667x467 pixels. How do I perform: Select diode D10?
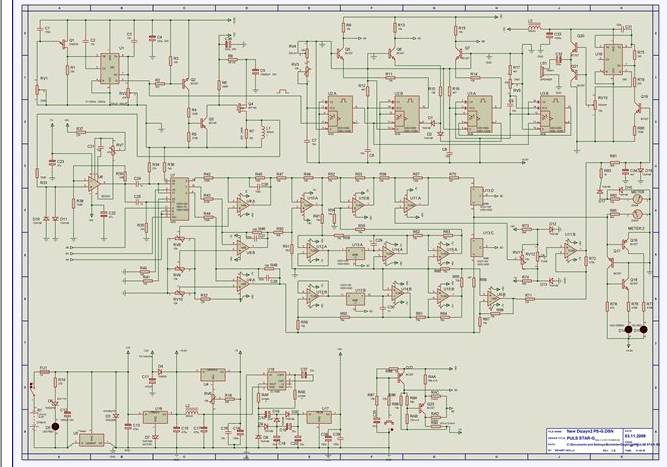click(x=46, y=219)
